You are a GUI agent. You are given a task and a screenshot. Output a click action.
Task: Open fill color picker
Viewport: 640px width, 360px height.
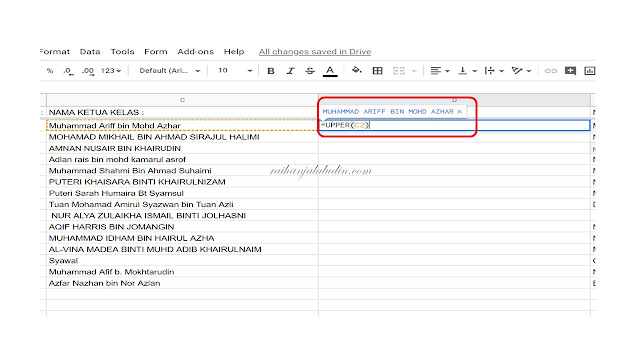tap(356, 71)
